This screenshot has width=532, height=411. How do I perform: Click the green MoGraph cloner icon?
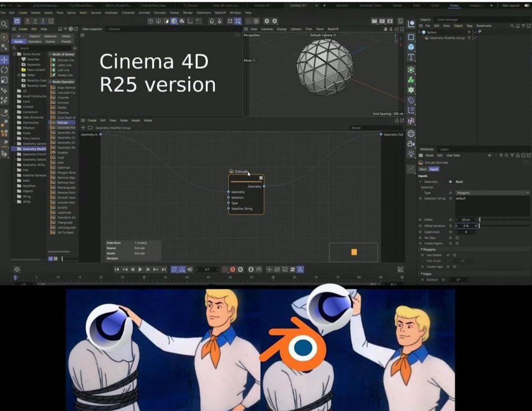coord(411,80)
